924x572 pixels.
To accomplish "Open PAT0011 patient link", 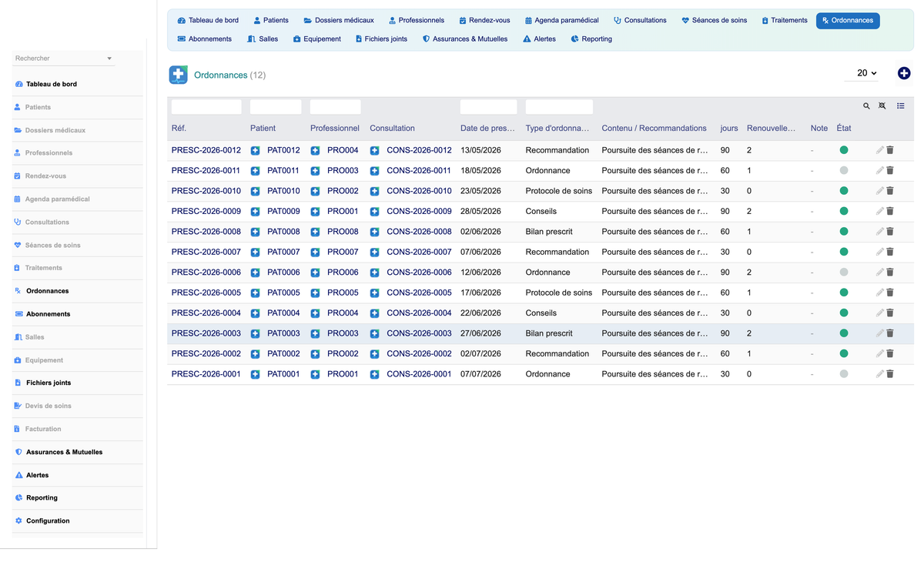I will click(283, 171).
